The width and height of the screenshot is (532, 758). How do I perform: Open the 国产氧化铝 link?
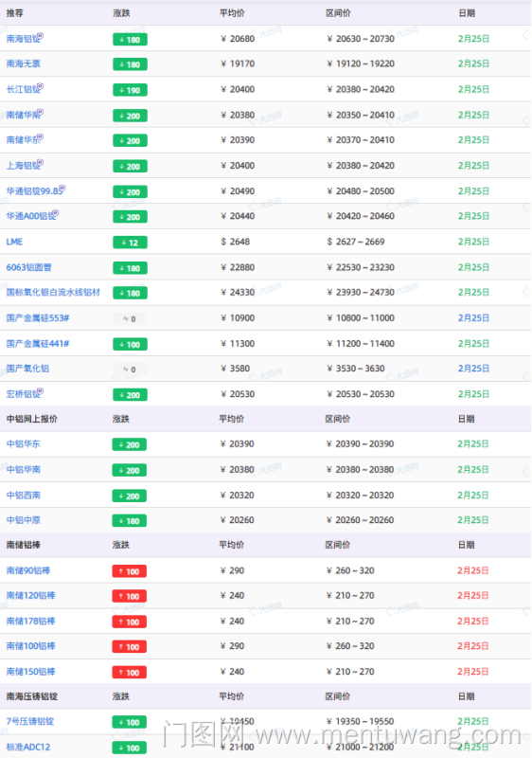(x=27, y=369)
